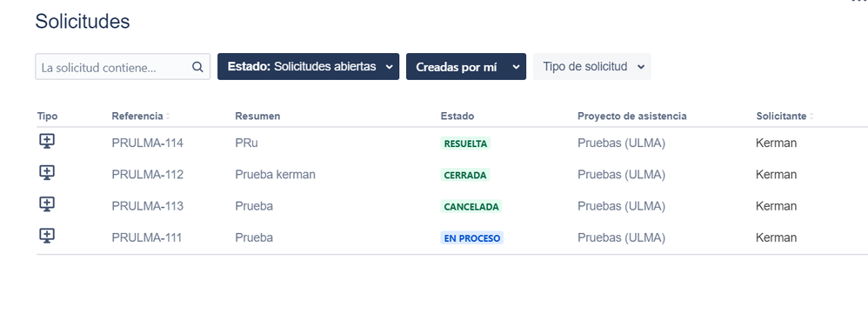Open the Prueba kerman summary link

[275, 175]
